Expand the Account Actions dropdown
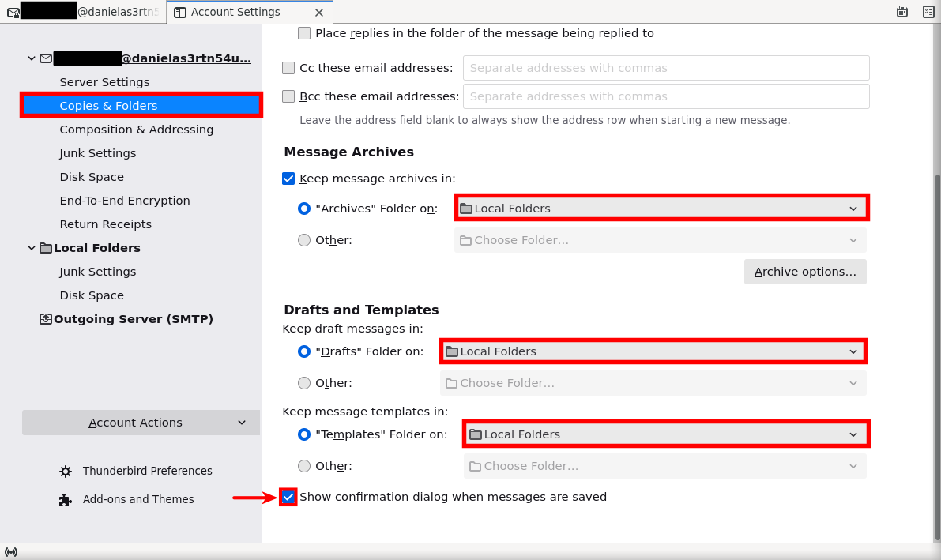941x560 pixels. click(x=141, y=423)
